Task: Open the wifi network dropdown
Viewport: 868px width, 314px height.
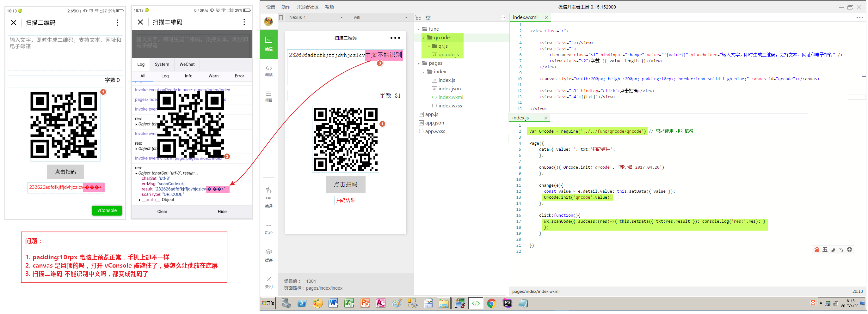Action: (380, 17)
